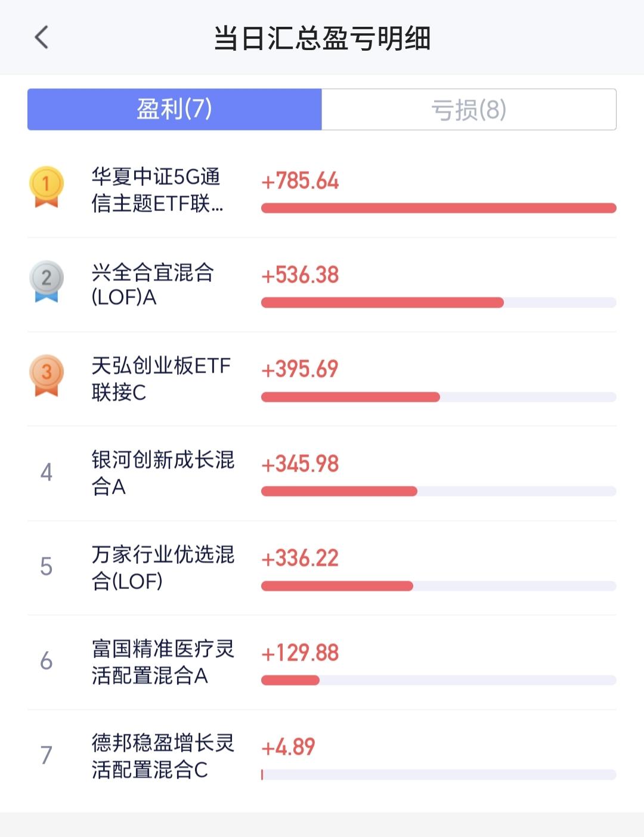Open 天弘创业板ETF联接C fund name
The width and height of the screenshot is (644, 837).
[161, 379]
